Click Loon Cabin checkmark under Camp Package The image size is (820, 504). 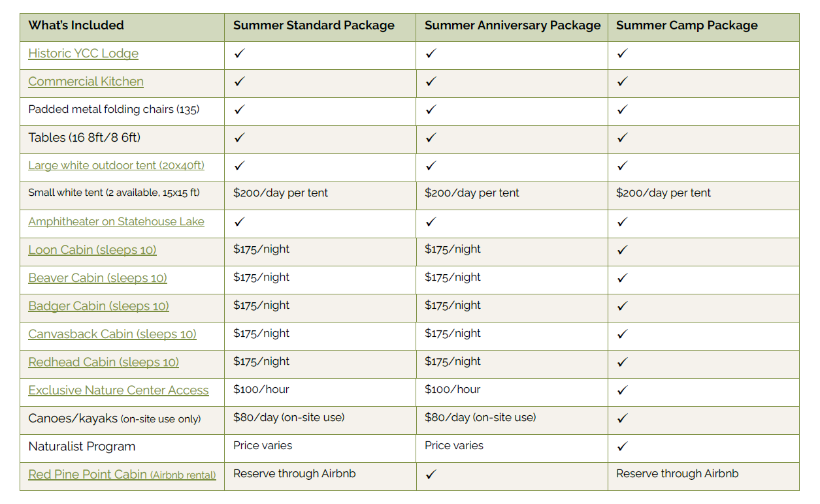tap(622, 250)
